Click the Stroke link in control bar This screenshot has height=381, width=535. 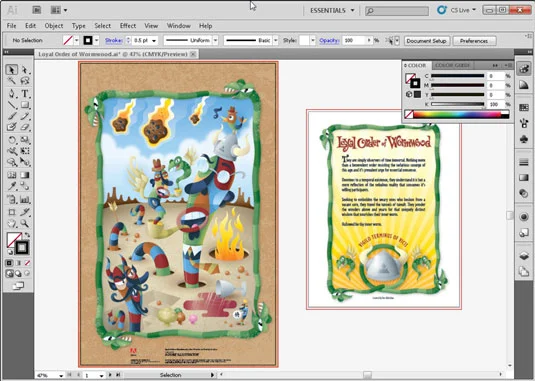coord(113,40)
